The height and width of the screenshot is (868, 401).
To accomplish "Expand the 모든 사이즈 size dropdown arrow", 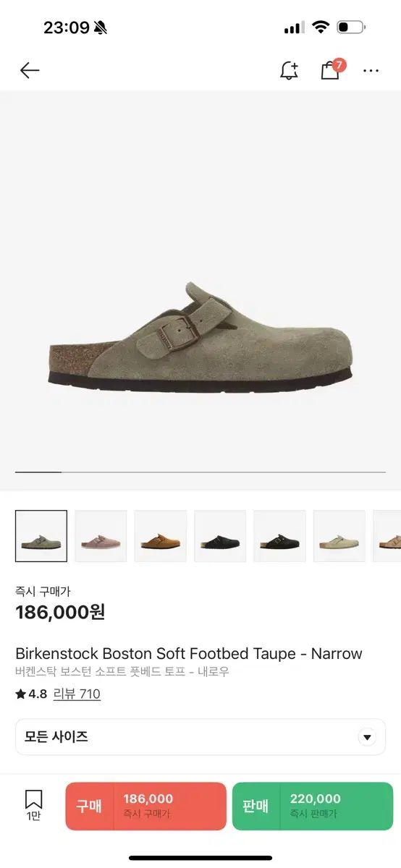I will pyautogui.click(x=368, y=737).
